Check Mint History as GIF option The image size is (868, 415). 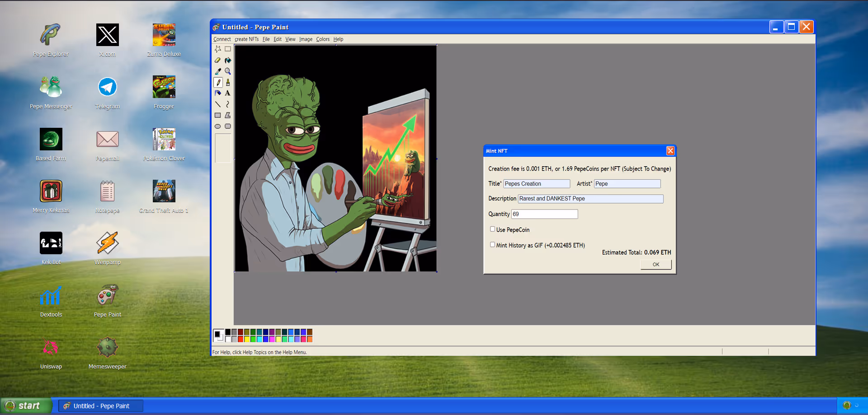point(492,245)
